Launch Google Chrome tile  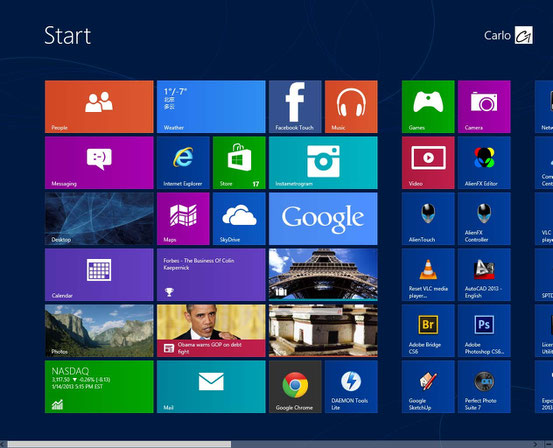coord(295,387)
